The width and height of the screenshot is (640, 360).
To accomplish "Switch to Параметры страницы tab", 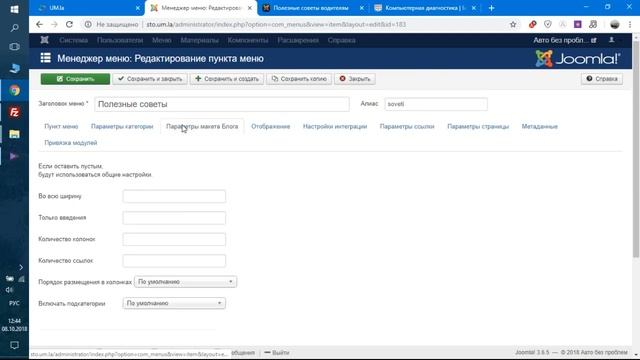I will (x=478, y=127).
